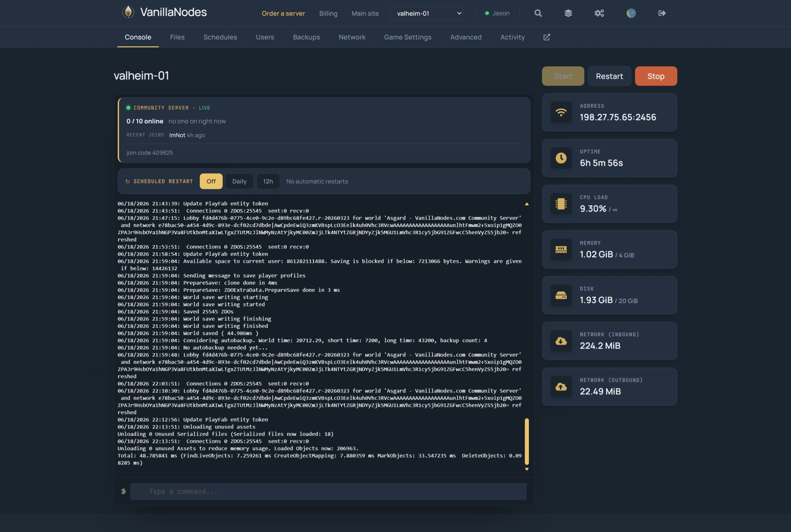Stop the server with Stop button
The height and width of the screenshot is (532, 791).
(656, 76)
